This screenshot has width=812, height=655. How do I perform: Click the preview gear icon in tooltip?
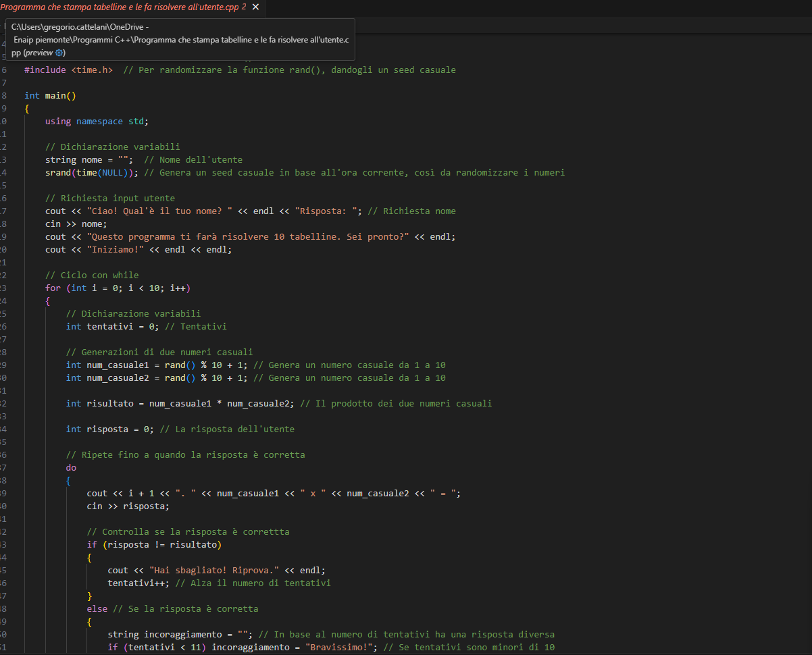pos(59,53)
